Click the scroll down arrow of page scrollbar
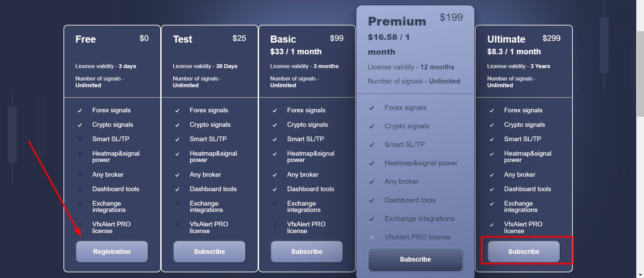 (x=640, y=275)
